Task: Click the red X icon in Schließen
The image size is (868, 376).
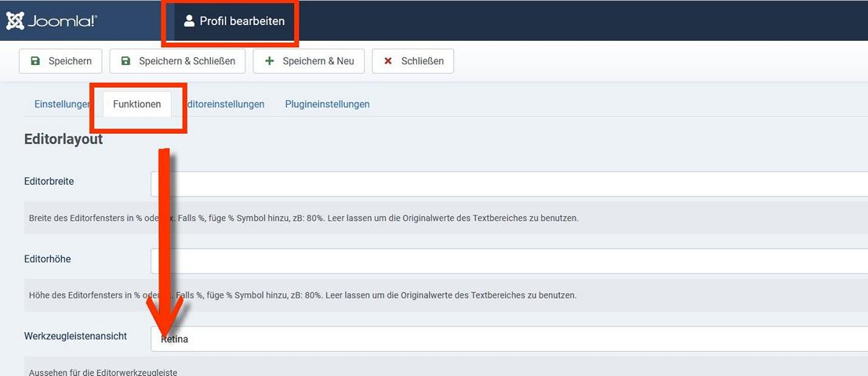Action: 388,61
